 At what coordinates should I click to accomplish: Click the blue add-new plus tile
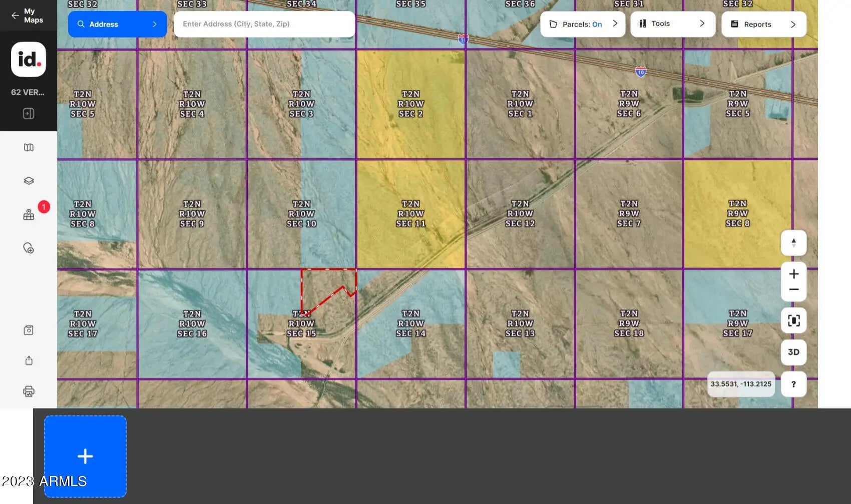click(x=85, y=456)
